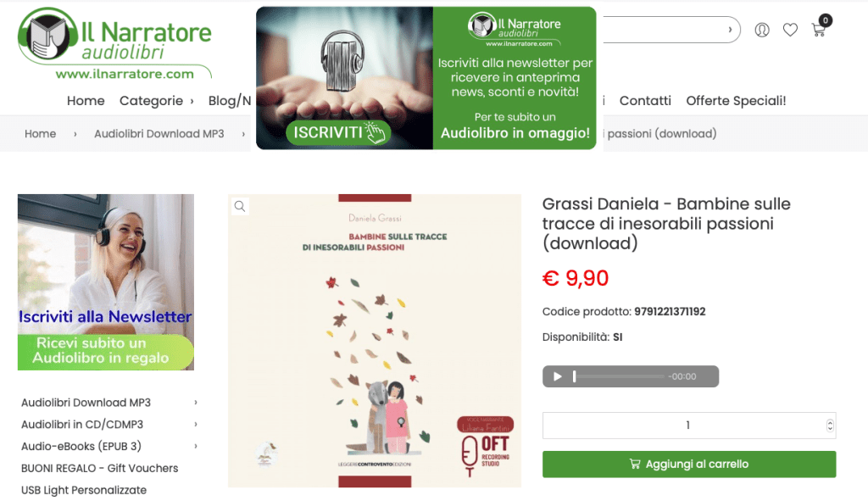The image size is (868, 501).
Task: Click the search field arrow button
Action: (730, 30)
